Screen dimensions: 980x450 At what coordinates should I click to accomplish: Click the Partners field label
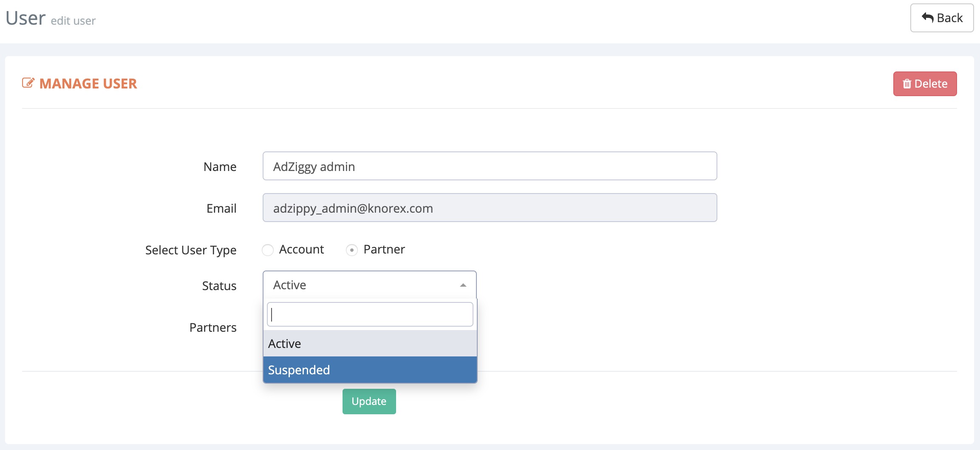point(213,328)
